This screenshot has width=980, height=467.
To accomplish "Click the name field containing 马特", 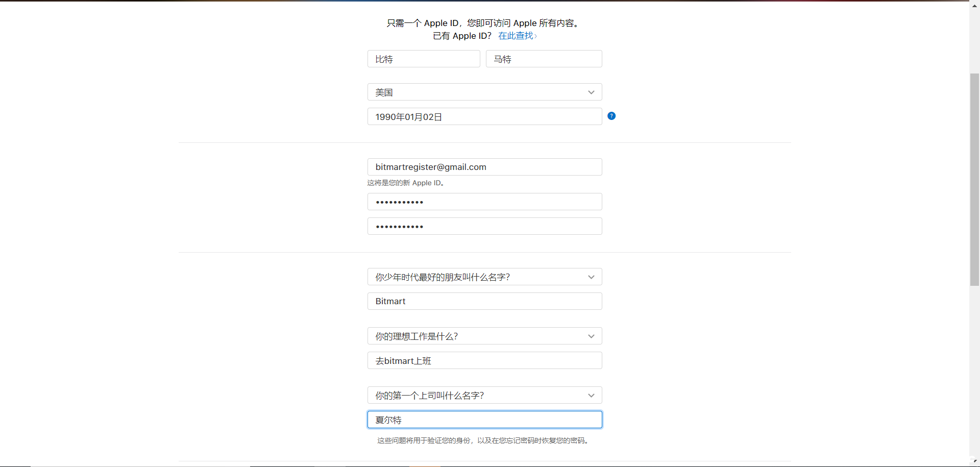I will [x=544, y=59].
